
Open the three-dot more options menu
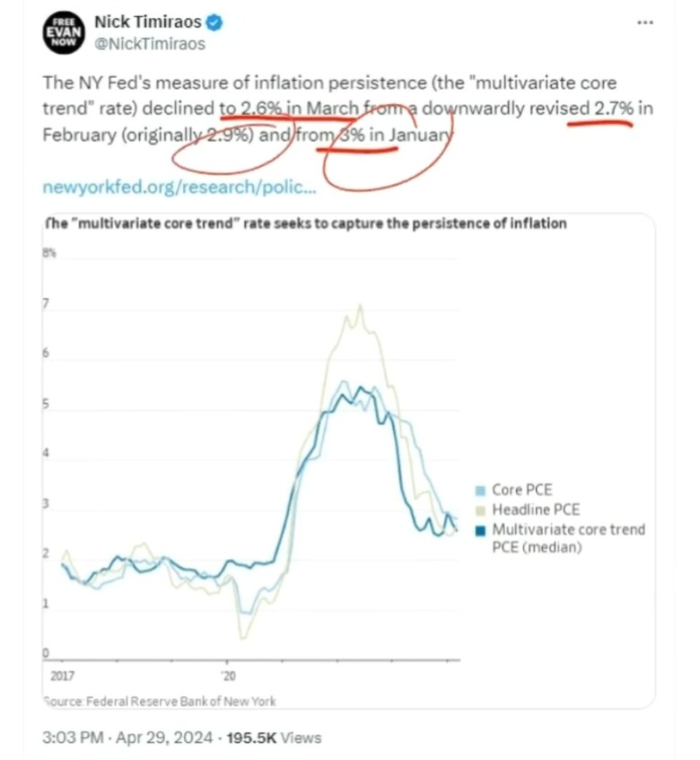[644, 22]
